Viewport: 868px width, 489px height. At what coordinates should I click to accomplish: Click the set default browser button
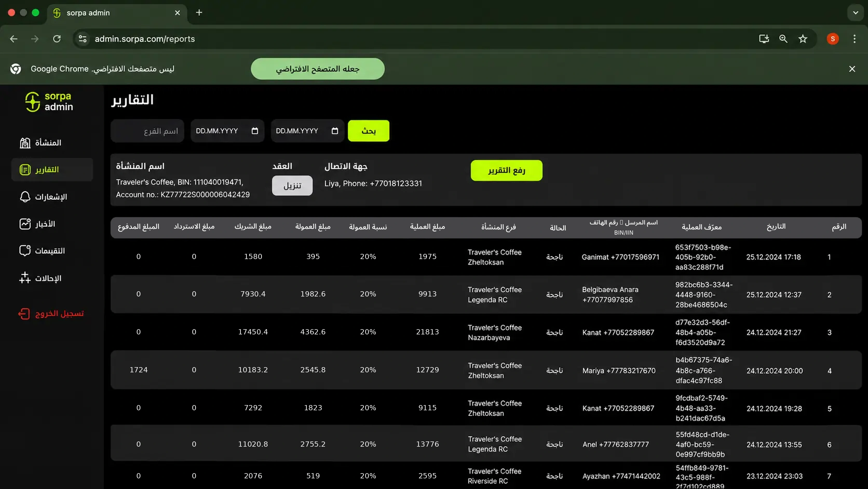pyautogui.click(x=317, y=69)
